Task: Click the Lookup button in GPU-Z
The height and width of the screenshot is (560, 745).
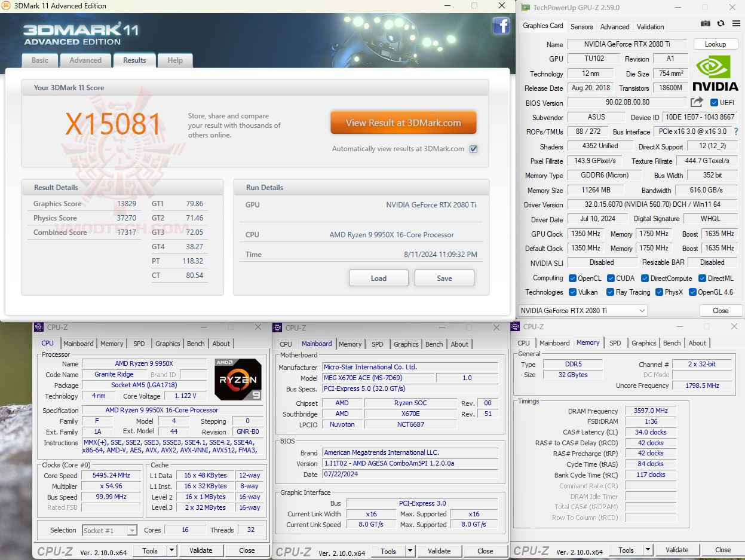Action: coord(715,44)
